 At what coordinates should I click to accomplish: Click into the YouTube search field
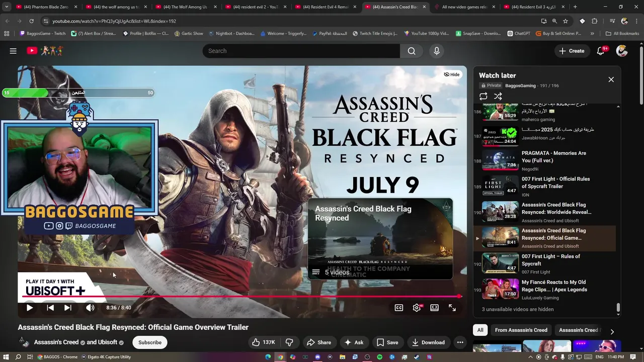[301, 51]
